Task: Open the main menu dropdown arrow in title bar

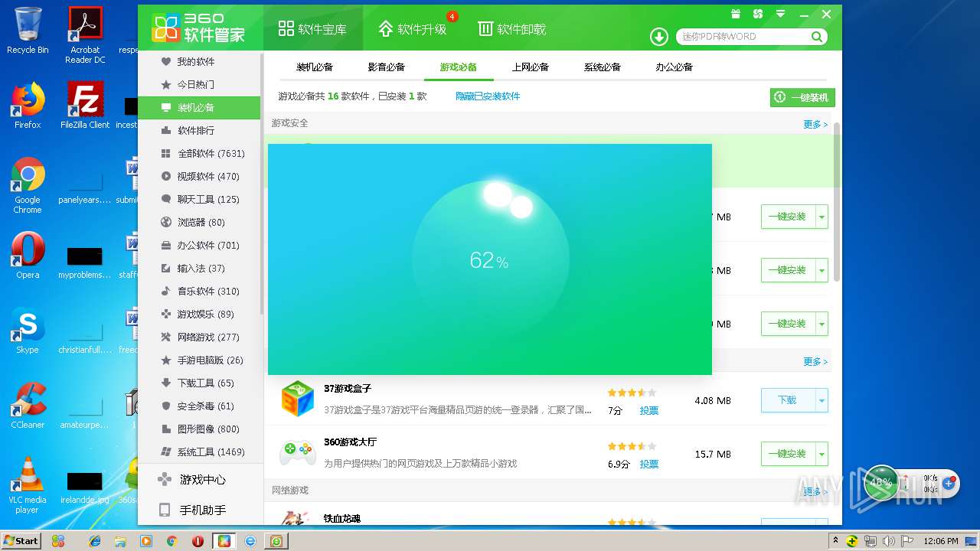Action: (x=781, y=14)
